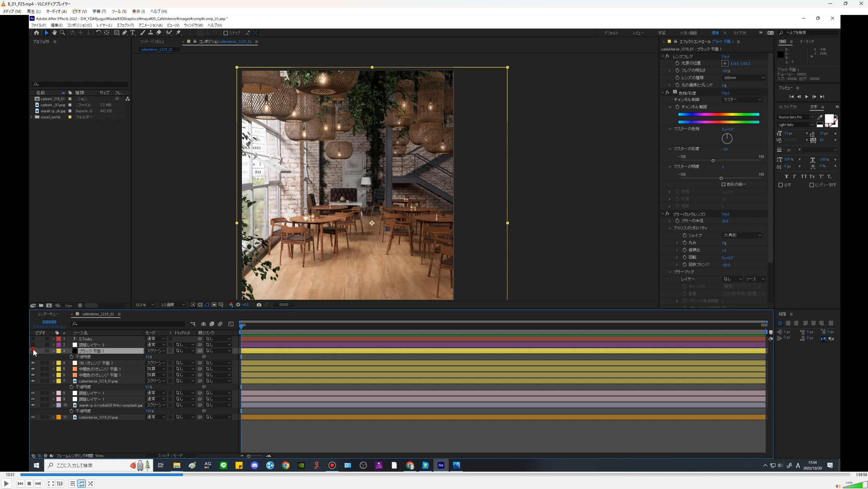
Task: Switch to the レンダーキュー tab
Action: click(x=48, y=314)
